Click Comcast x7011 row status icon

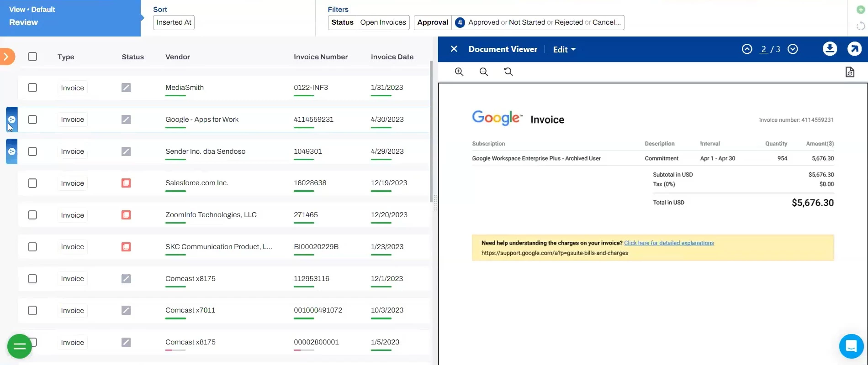click(x=126, y=310)
